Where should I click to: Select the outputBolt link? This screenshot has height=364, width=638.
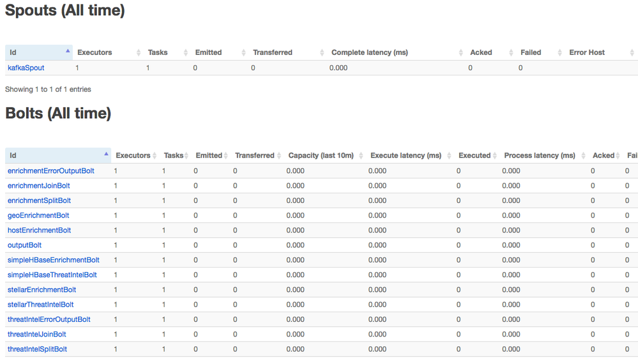[24, 245]
